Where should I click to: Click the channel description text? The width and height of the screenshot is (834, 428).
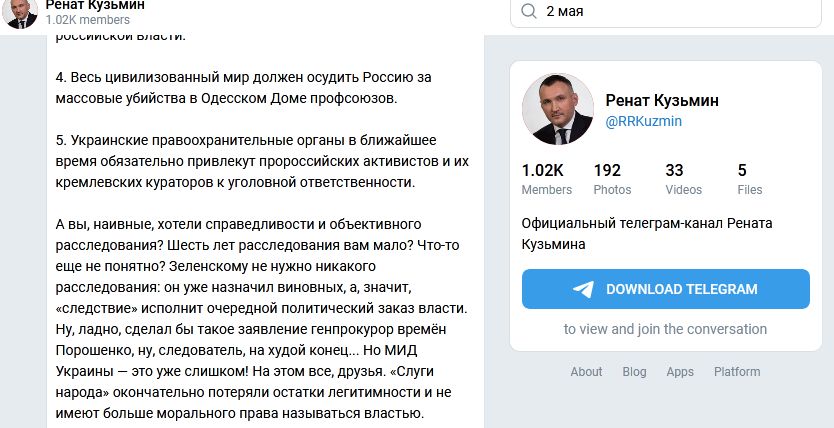click(647, 233)
